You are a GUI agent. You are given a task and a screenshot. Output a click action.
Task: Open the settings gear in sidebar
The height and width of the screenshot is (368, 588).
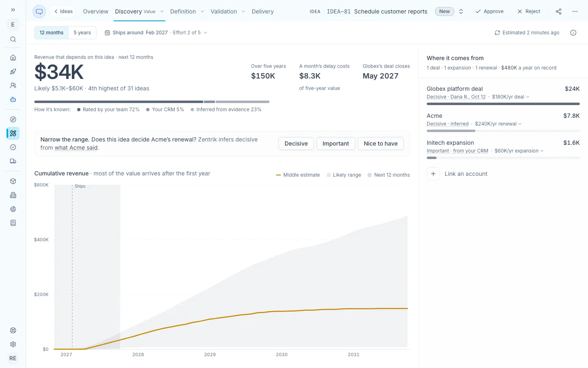(13, 344)
